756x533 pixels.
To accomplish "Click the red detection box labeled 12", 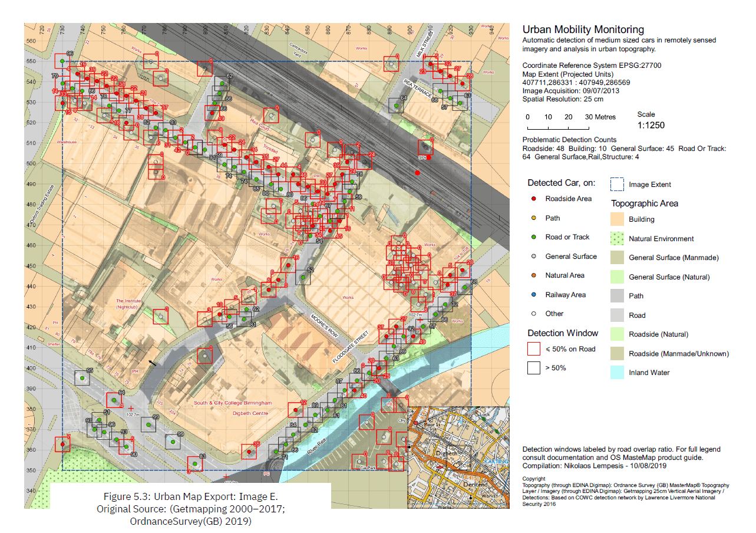I will pos(295,409).
